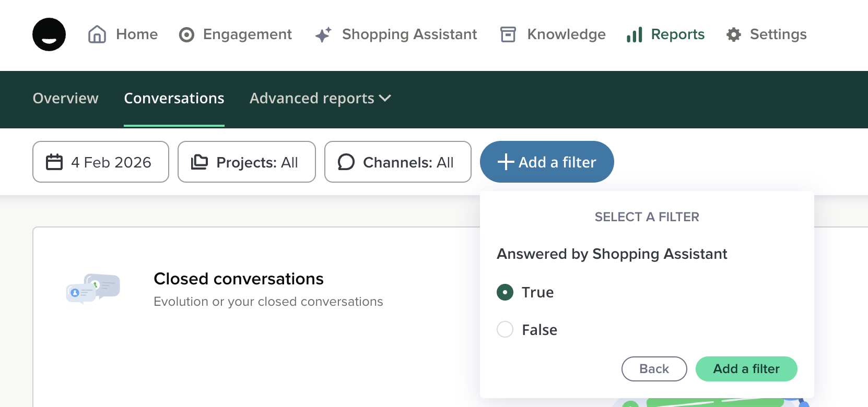This screenshot has height=407, width=868.
Task: Open the Projects: All filter dropdown
Action: point(247,162)
